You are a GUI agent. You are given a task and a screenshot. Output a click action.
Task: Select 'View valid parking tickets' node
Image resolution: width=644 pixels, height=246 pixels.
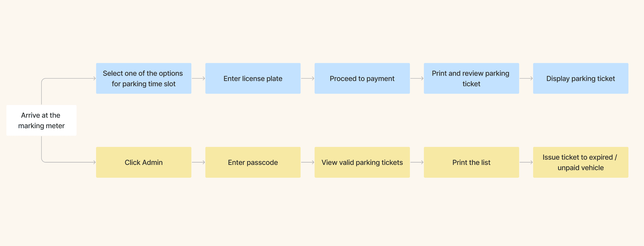362,162
